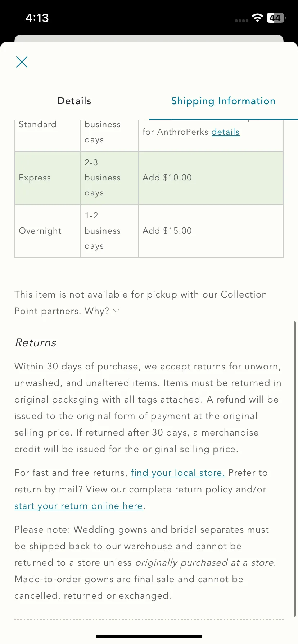Click the vertical scrollbar on right edge
Image resolution: width=298 pixels, height=644 pixels.
pyautogui.click(x=295, y=469)
